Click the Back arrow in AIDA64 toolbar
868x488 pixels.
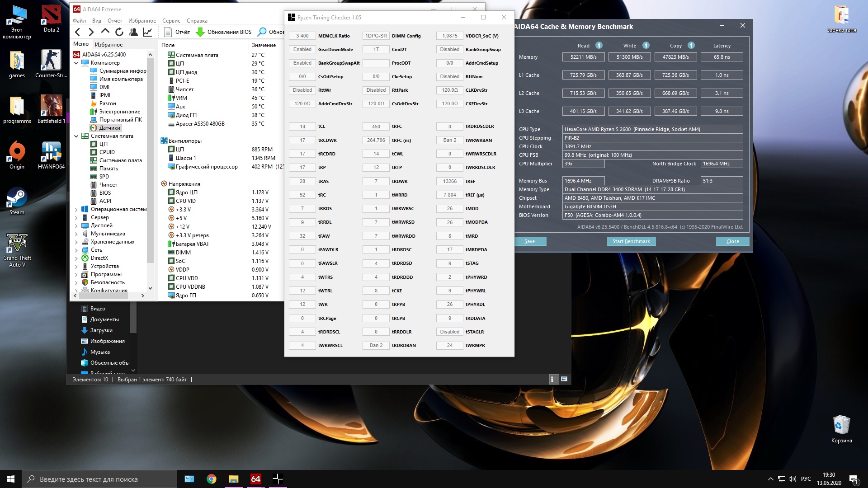(x=78, y=32)
